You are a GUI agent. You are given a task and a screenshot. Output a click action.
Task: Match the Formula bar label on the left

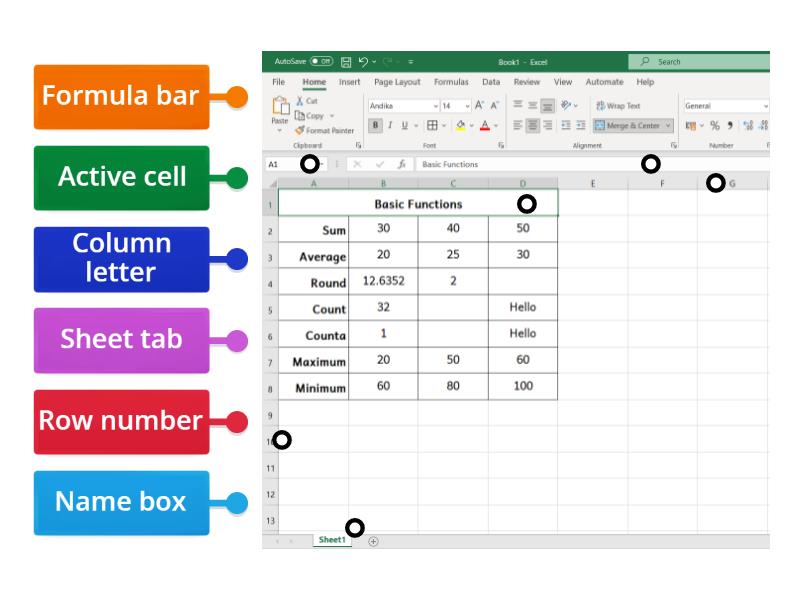tap(121, 97)
